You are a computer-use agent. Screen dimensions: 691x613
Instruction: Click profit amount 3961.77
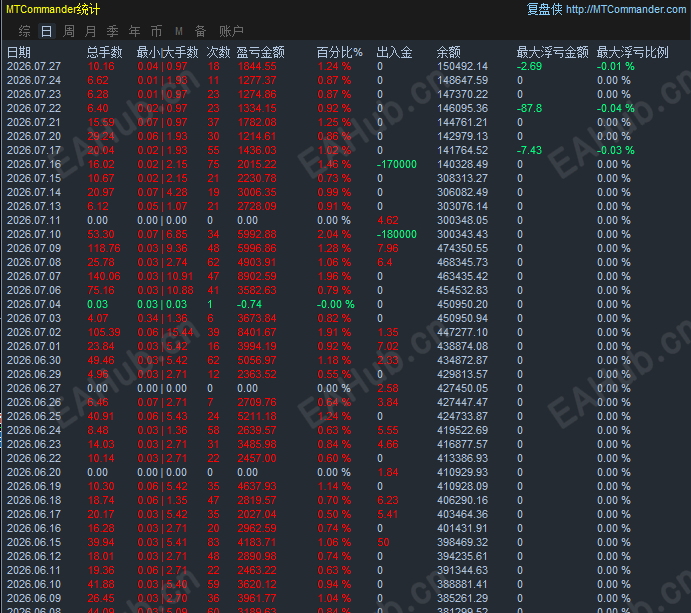click(x=257, y=598)
